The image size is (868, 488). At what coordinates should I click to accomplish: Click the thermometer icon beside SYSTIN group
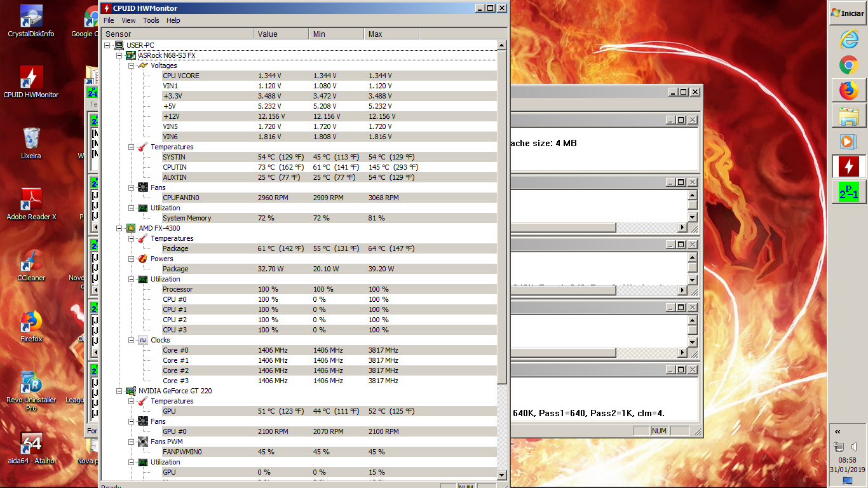click(x=143, y=147)
